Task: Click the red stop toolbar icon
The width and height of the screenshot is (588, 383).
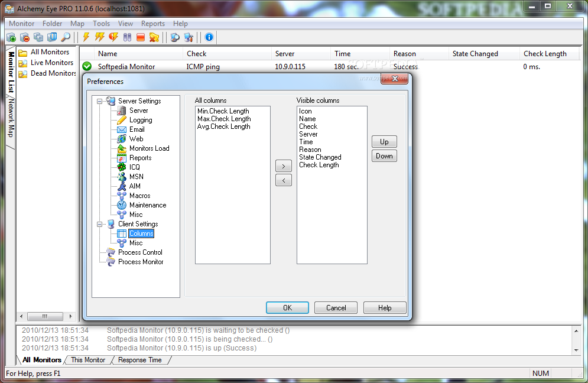Action: [x=141, y=37]
